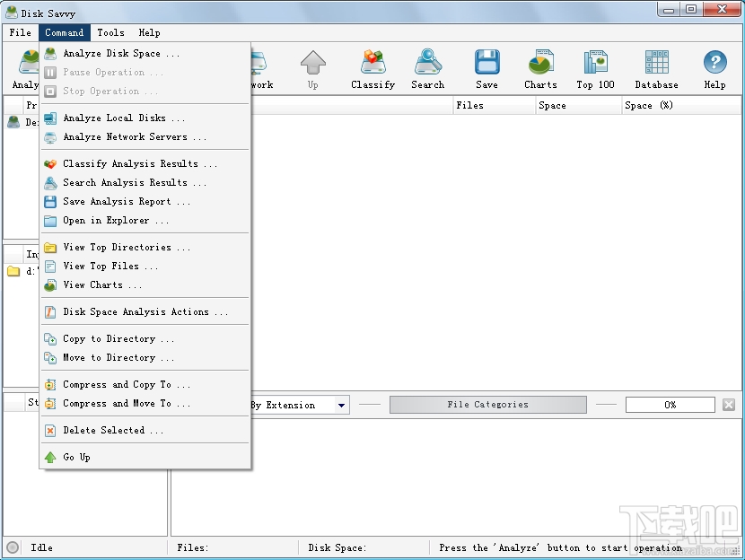Click the idle status indicator icon
The width and height of the screenshot is (745, 560).
[13, 547]
